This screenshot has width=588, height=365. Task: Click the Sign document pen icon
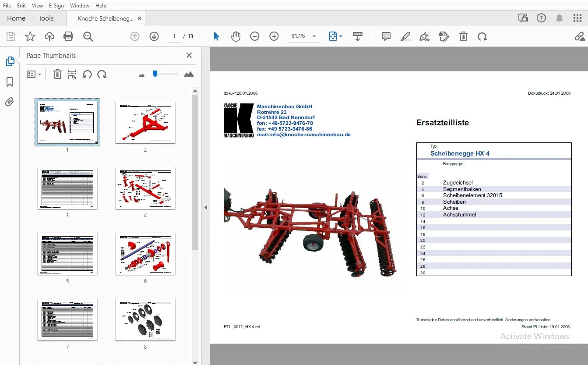click(424, 36)
